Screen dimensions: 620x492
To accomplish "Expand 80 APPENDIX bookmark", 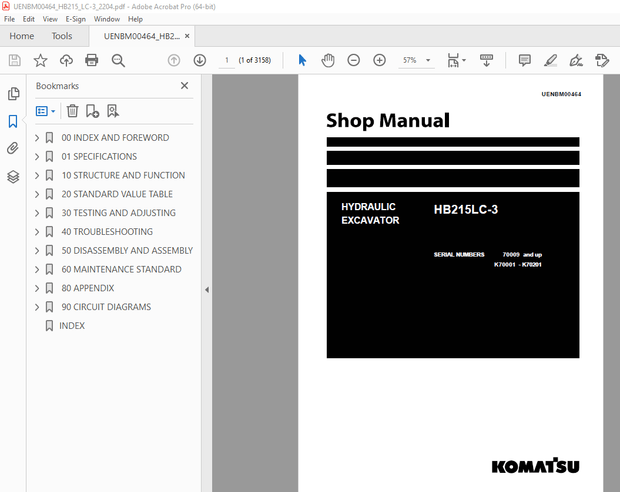I will click(37, 288).
